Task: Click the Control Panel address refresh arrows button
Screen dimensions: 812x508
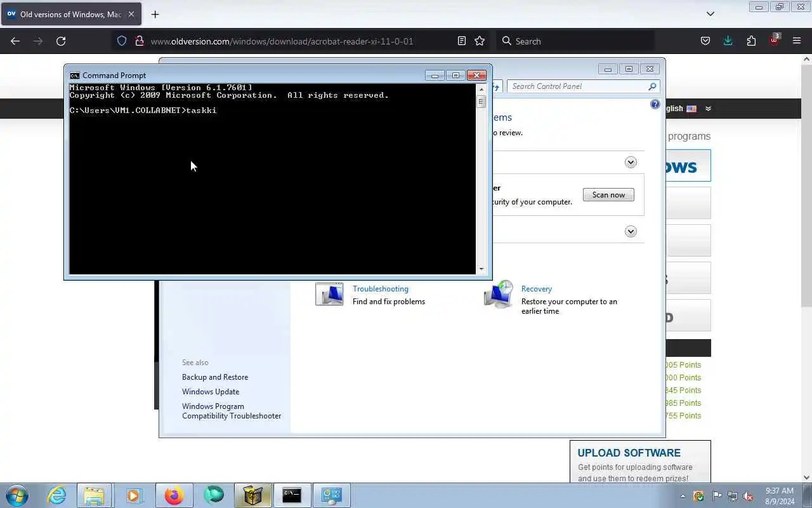Action: [x=497, y=86]
